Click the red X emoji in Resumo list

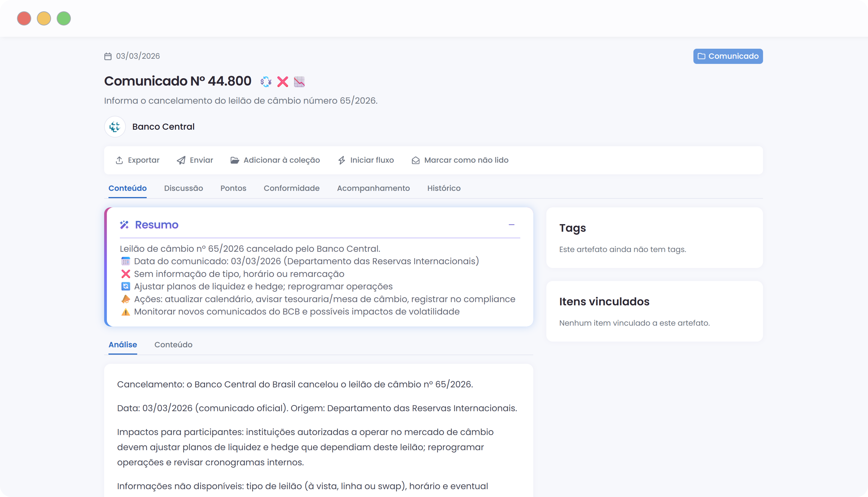click(x=126, y=274)
